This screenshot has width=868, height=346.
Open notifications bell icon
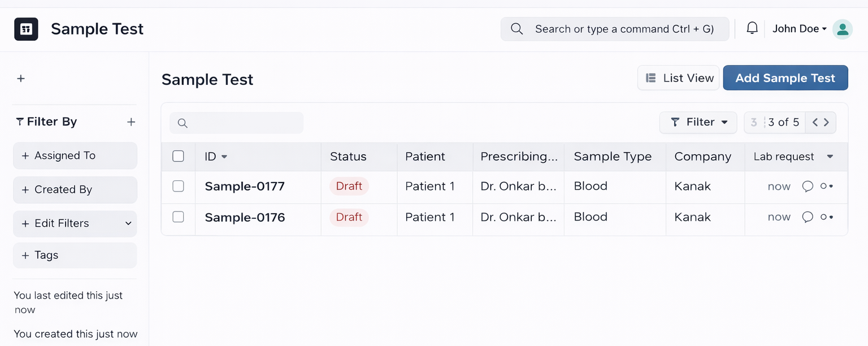click(752, 28)
